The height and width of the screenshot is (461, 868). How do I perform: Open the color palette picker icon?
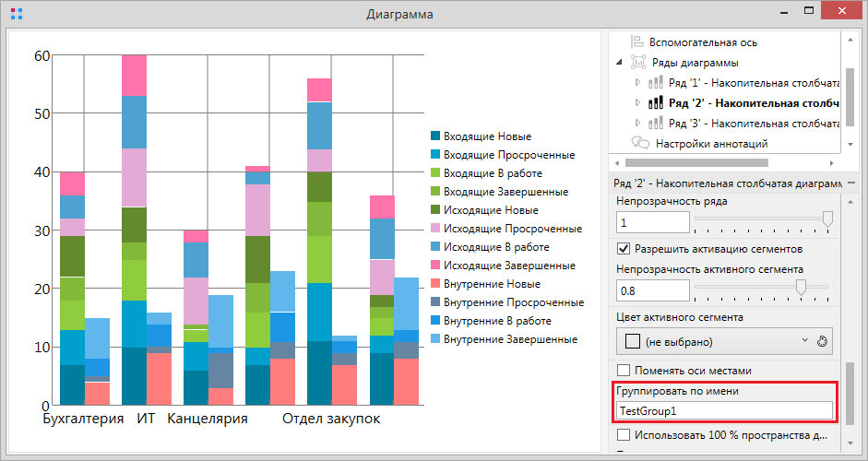(824, 339)
